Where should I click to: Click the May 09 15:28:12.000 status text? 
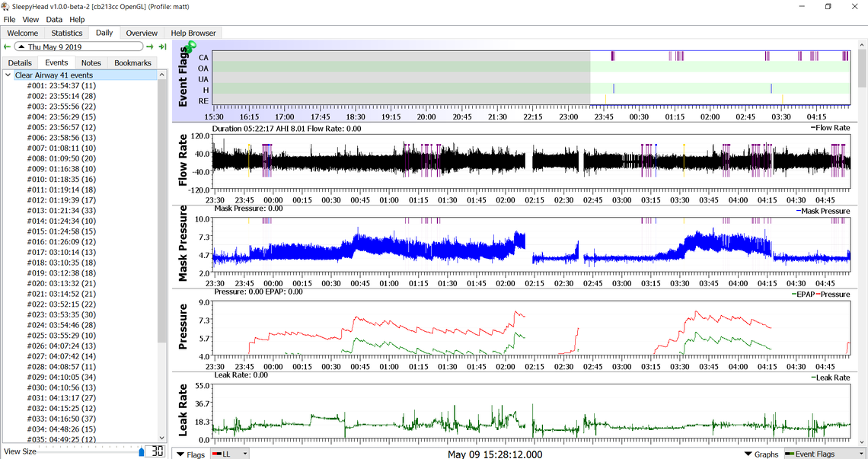click(495, 454)
